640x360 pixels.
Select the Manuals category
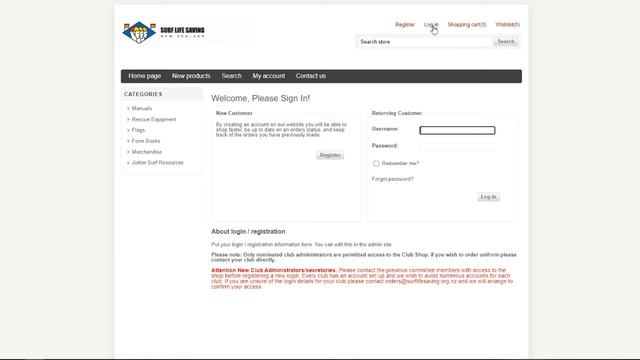[x=142, y=108]
